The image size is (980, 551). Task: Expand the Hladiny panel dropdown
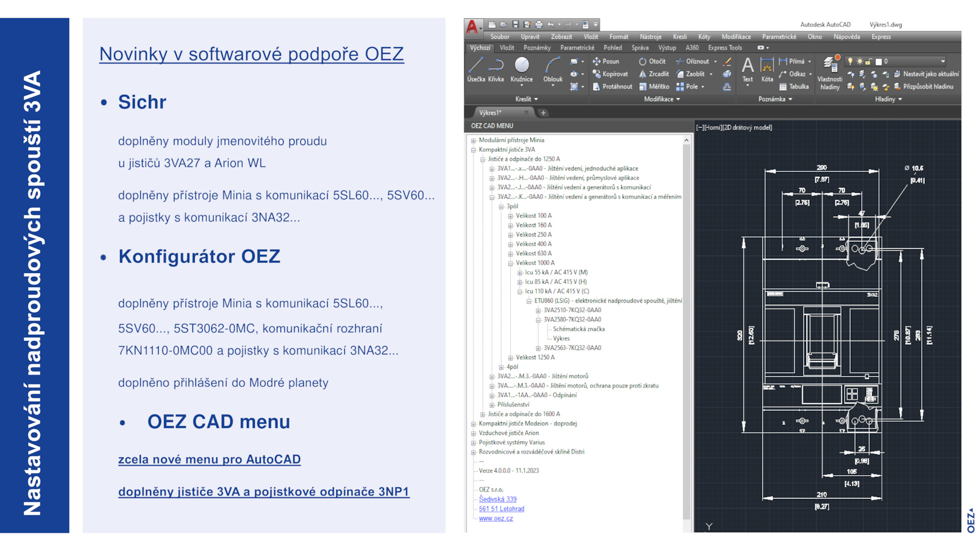[x=888, y=99]
